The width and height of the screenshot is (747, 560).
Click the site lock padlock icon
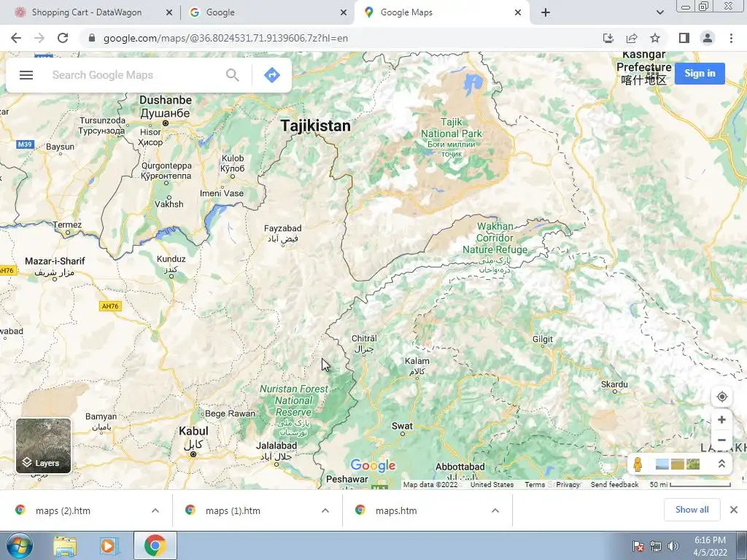click(x=92, y=38)
